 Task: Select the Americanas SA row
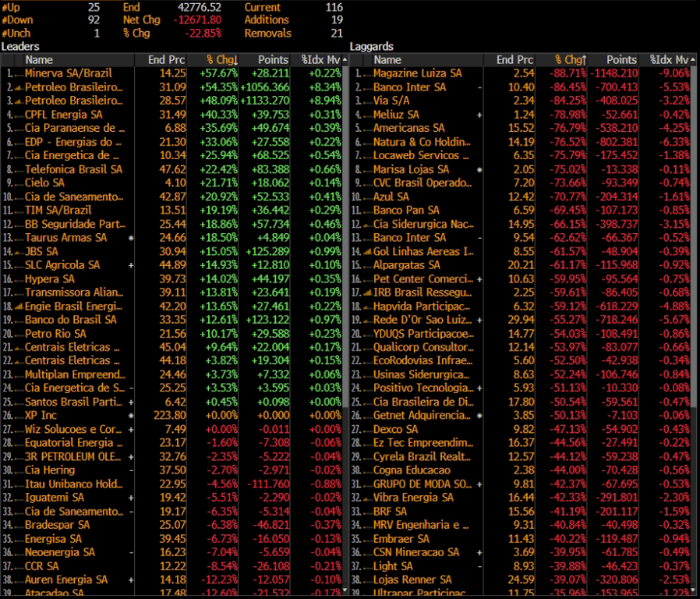point(520,128)
